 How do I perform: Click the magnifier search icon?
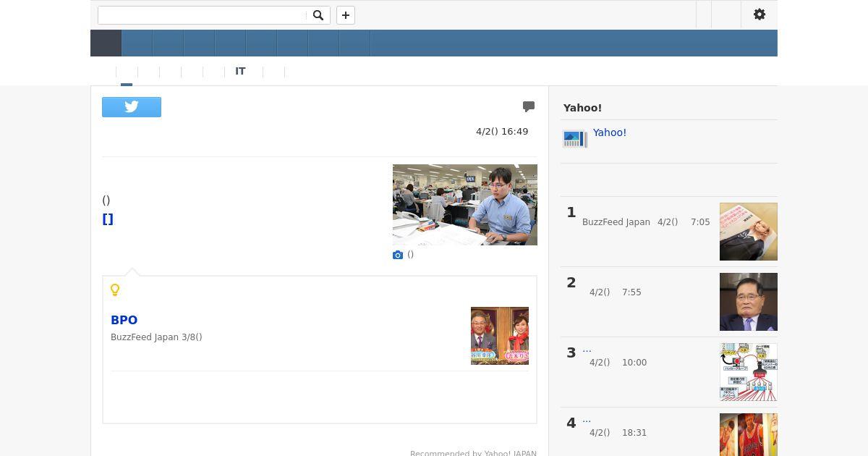[x=318, y=15]
